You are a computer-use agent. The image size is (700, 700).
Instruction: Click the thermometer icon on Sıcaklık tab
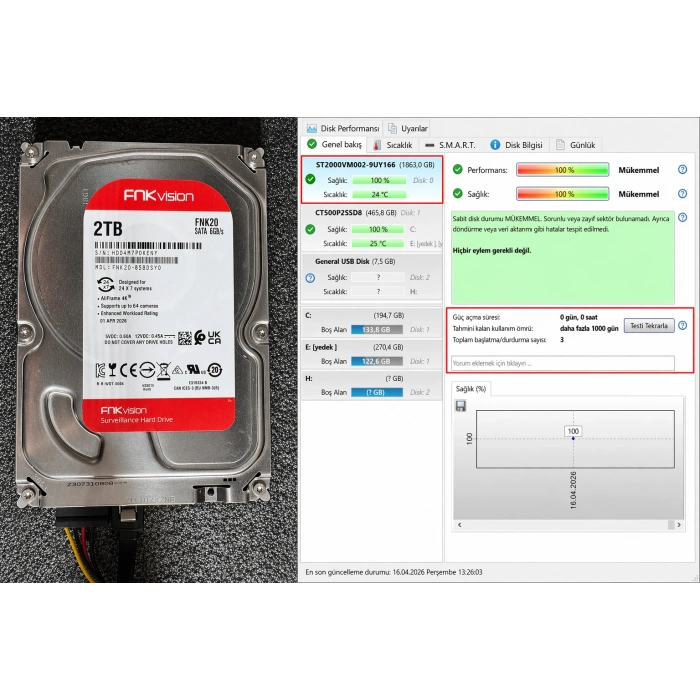[377, 145]
